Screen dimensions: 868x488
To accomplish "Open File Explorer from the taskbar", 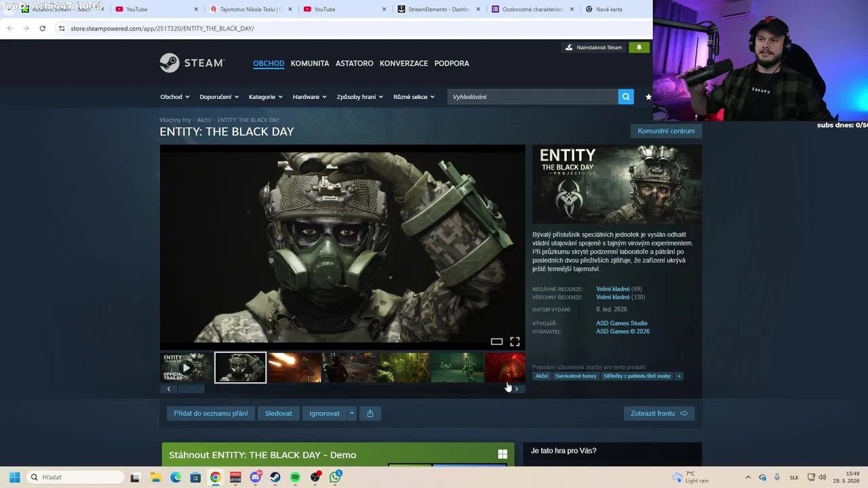I will [x=155, y=477].
